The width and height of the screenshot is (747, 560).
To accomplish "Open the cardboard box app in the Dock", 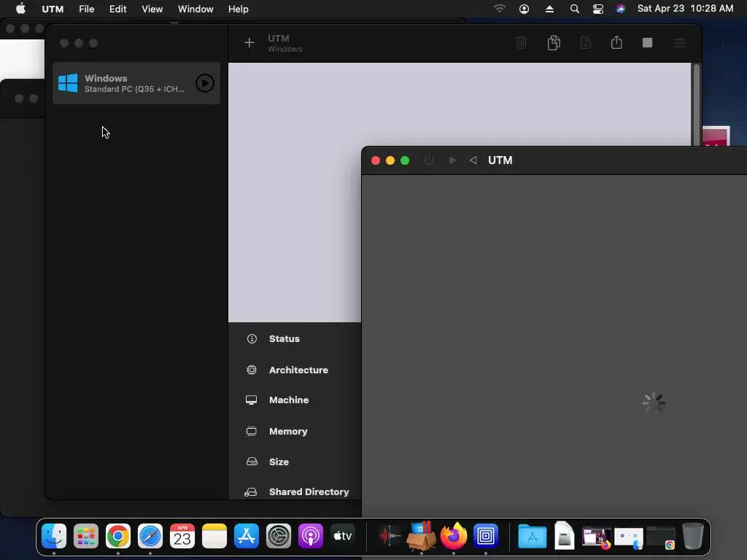I will 421,535.
